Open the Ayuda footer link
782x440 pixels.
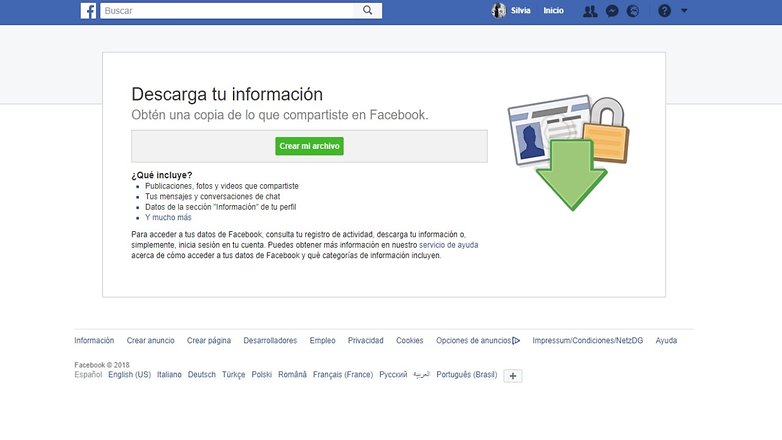tap(666, 340)
